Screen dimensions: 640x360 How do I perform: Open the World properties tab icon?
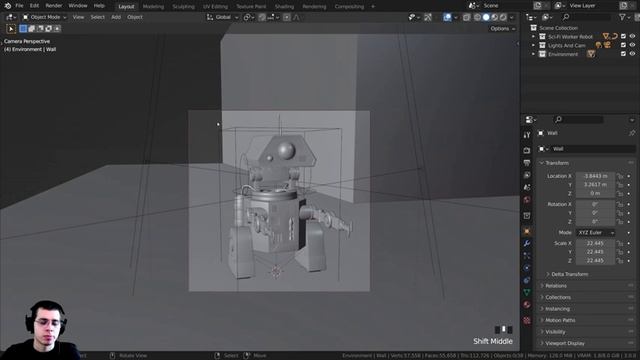[527, 200]
